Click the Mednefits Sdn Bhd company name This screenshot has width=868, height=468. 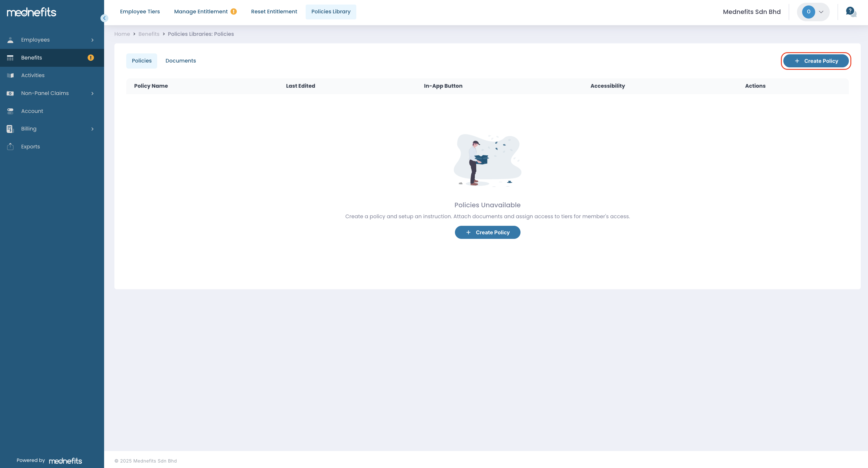pyautogui.click(x=752, y=12)
